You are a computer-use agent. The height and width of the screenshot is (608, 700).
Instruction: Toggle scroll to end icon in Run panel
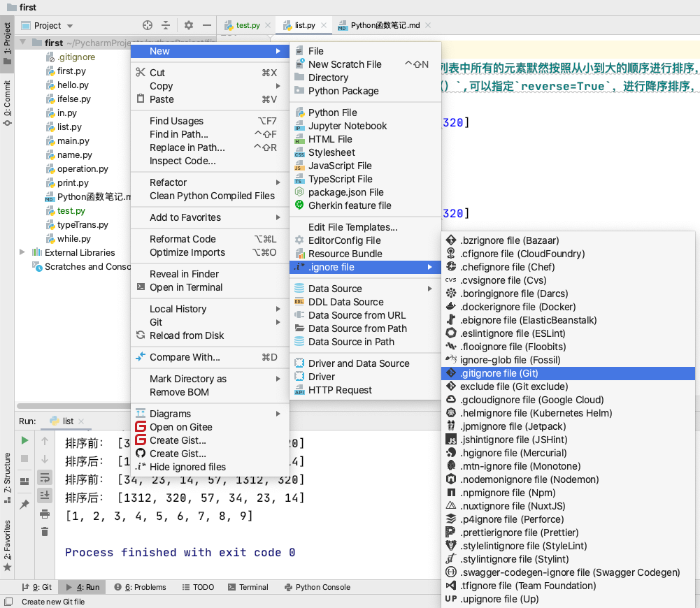[x=45, y=495]
